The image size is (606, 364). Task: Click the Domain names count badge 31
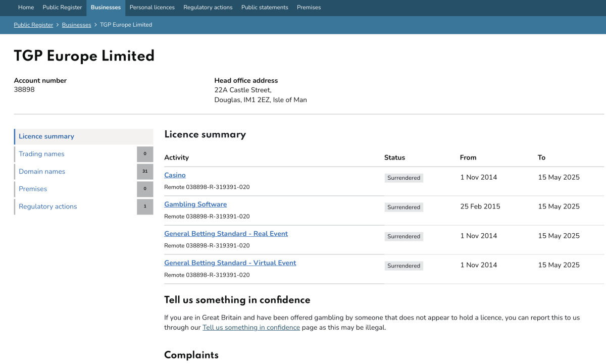[145, 172]
